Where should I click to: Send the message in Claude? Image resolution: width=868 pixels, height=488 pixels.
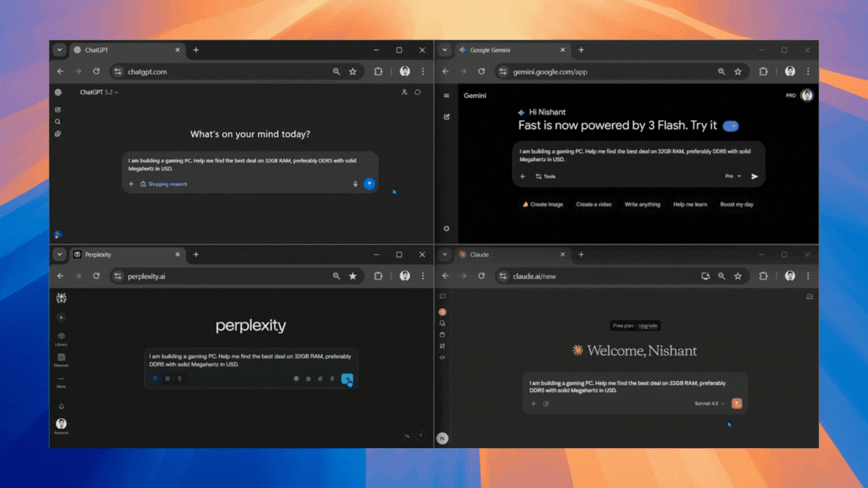(737, 404)
